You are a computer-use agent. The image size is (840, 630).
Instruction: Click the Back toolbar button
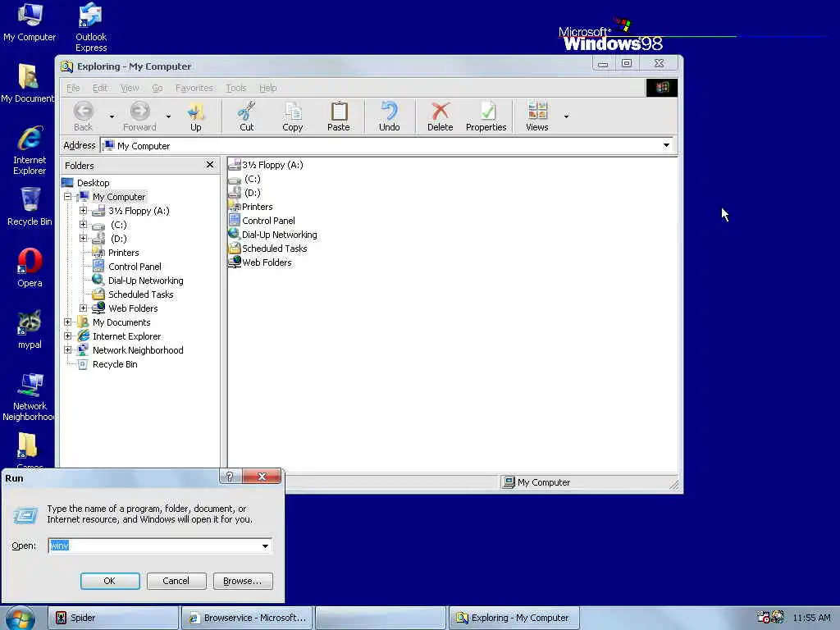click(x=83, y=116)
